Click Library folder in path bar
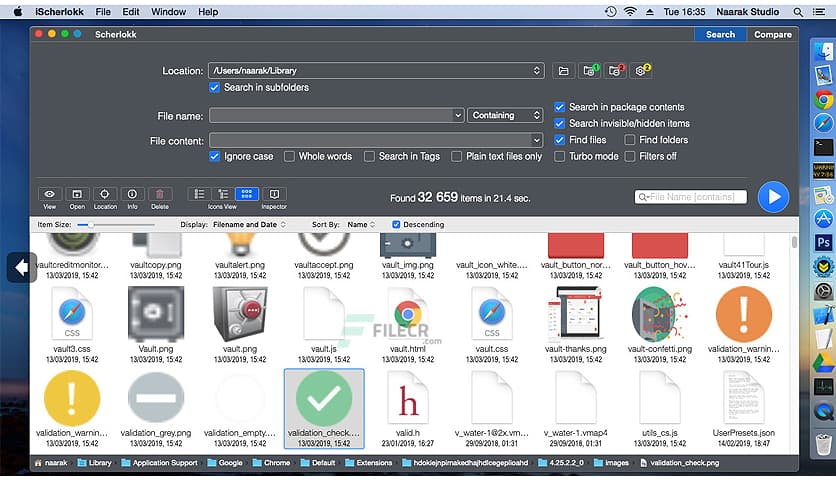Viewport: 836px width, 484px height. [x=94, y=463]
